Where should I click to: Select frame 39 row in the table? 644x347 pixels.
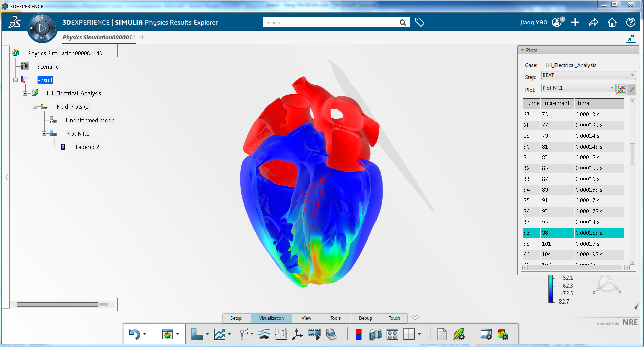coord(573,244)
